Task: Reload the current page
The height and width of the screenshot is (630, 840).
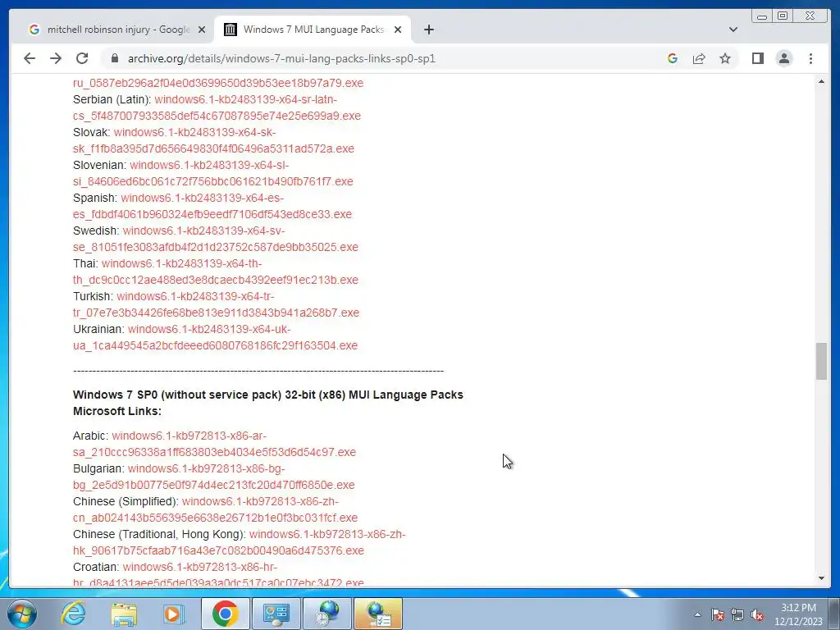Action: click(82, 58)
